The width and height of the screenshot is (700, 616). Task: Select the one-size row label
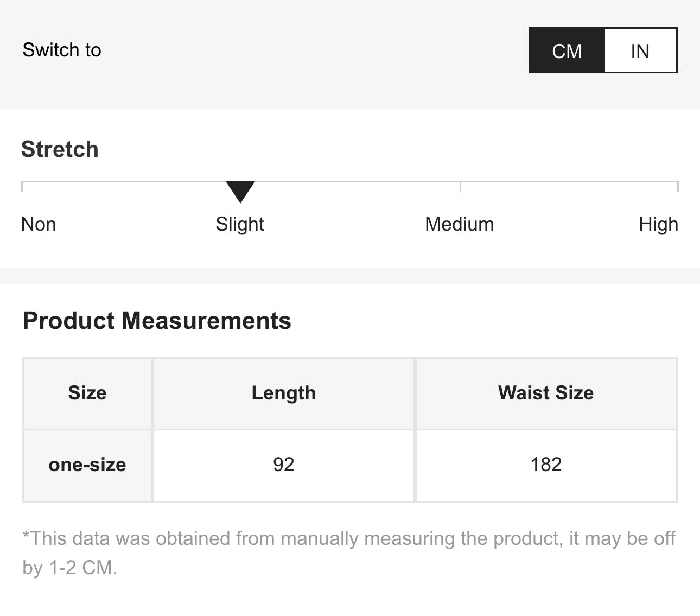coord(87,465)
